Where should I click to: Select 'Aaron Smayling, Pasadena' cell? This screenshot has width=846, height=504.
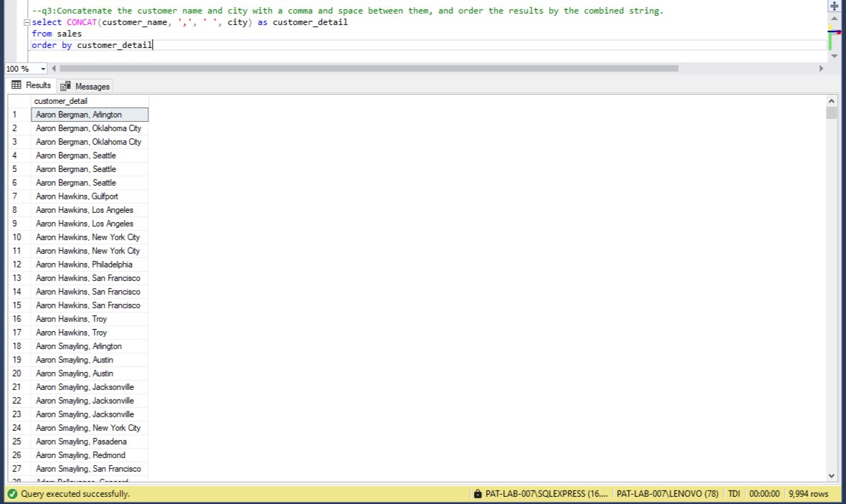(x=90, y=442)
